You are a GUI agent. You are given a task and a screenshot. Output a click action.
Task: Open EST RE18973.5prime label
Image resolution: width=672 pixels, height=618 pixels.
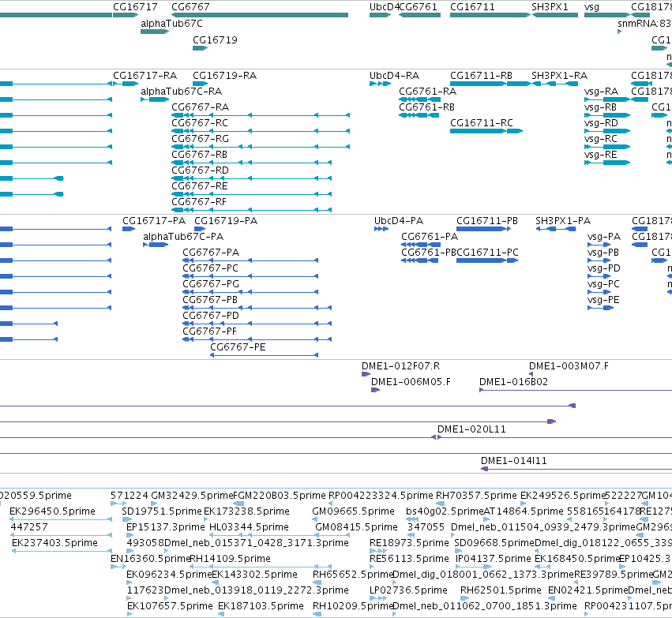click(x=409, y=543)
